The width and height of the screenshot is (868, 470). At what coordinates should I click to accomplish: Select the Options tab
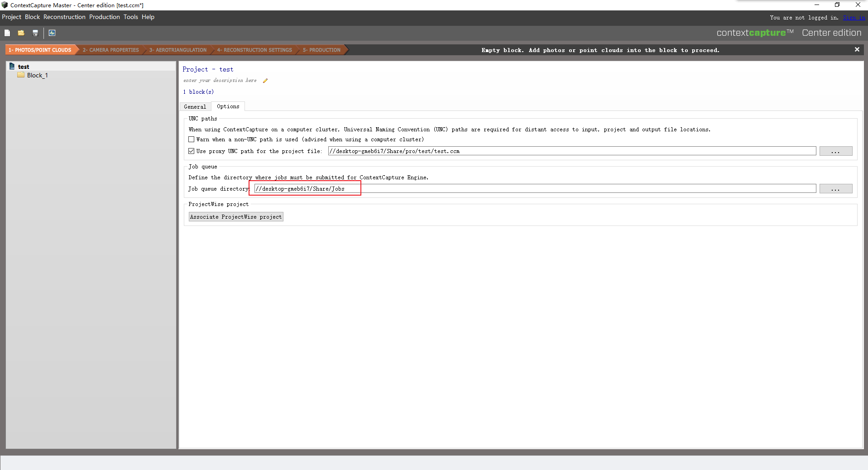pyautogui.click(x=228, y=106)
